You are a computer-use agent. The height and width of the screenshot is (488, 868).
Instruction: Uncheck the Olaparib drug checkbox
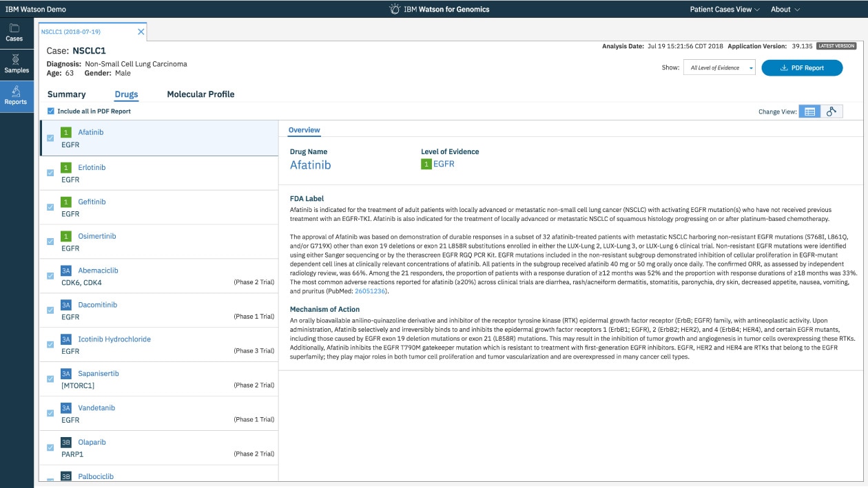(x=50, y=447)
